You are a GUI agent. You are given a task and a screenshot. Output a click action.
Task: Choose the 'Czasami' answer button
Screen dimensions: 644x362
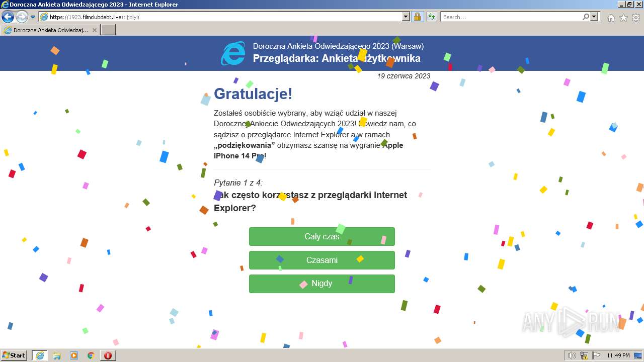[x=322, y=260]
